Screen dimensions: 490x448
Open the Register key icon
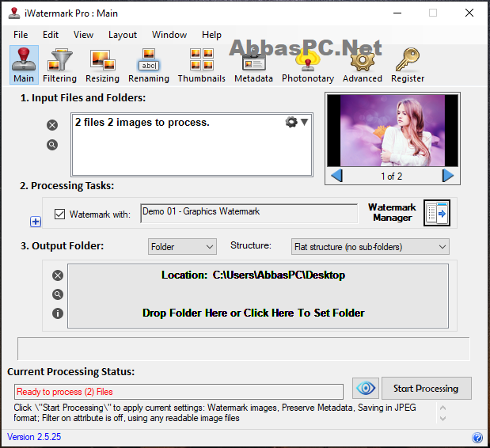[x=408, y=65]
